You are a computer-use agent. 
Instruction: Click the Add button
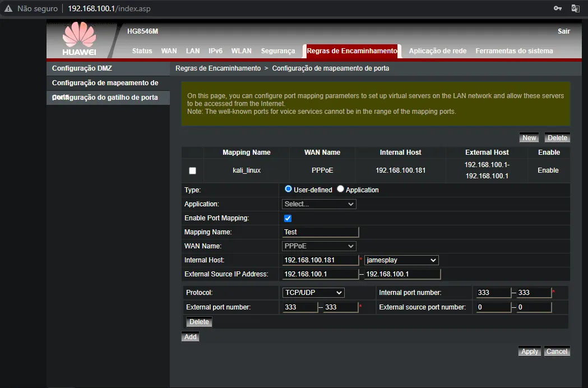tap(191, 337)
